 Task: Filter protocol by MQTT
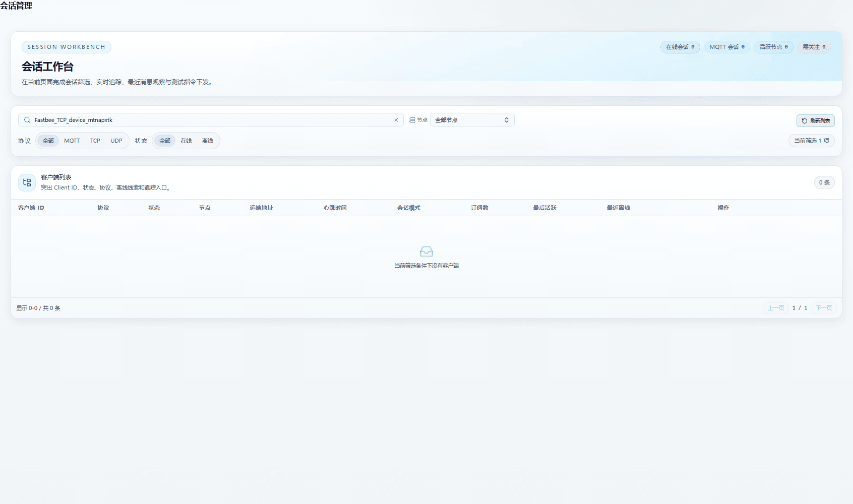(72, 141)
